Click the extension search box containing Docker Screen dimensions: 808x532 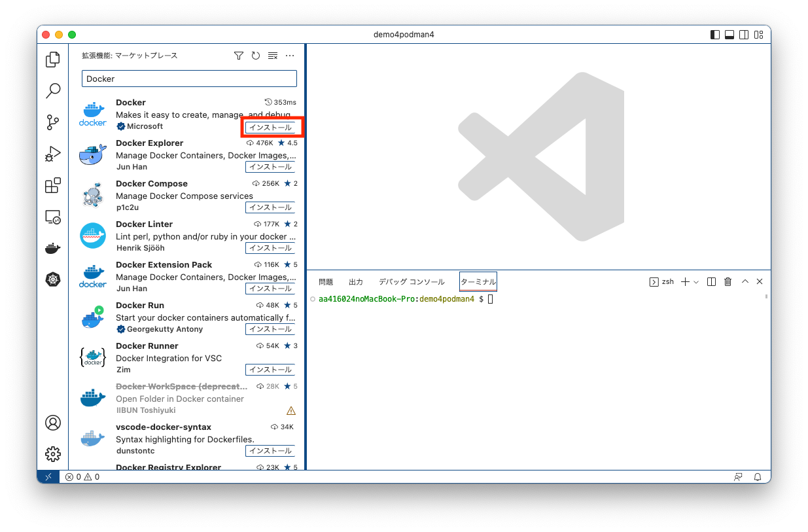pos(188,78)
